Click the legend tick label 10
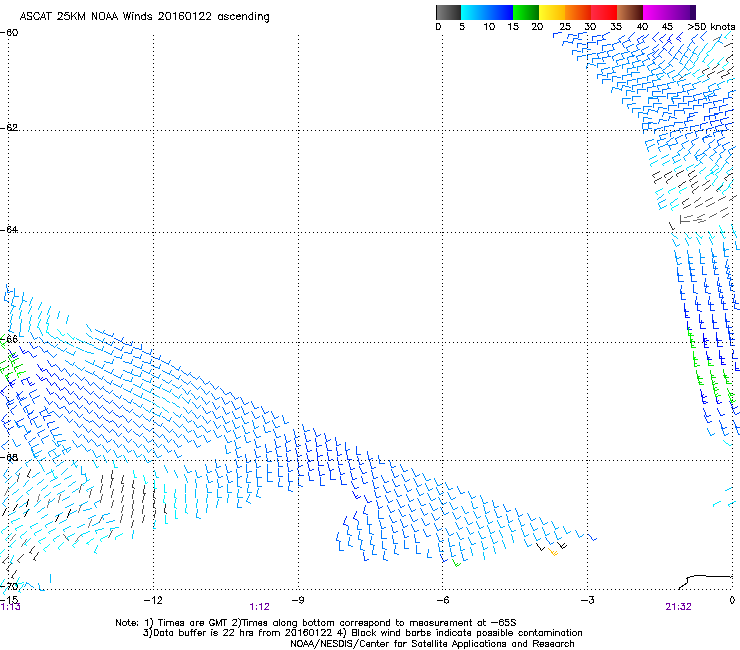Screen dimensions: 740x650 click(x=489, y=27)
